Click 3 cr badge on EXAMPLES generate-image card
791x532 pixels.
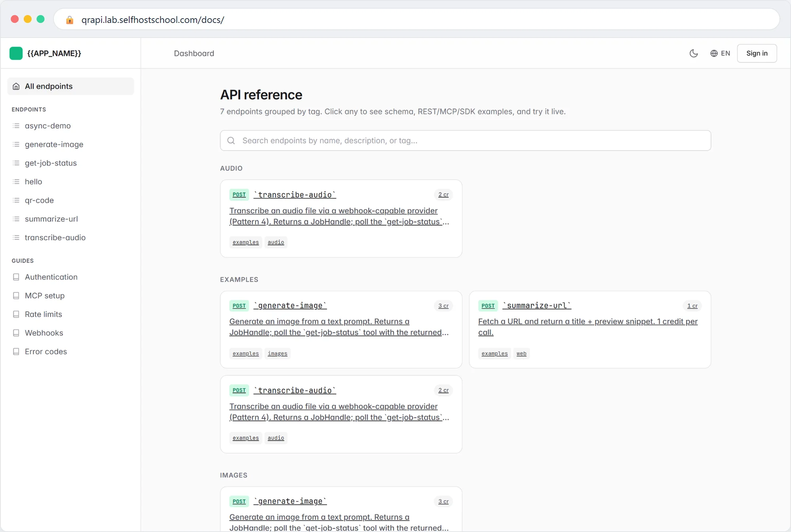443,306
